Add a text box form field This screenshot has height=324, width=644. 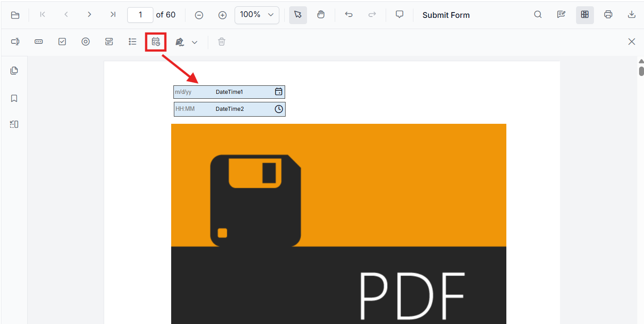(x=15, y=42)
